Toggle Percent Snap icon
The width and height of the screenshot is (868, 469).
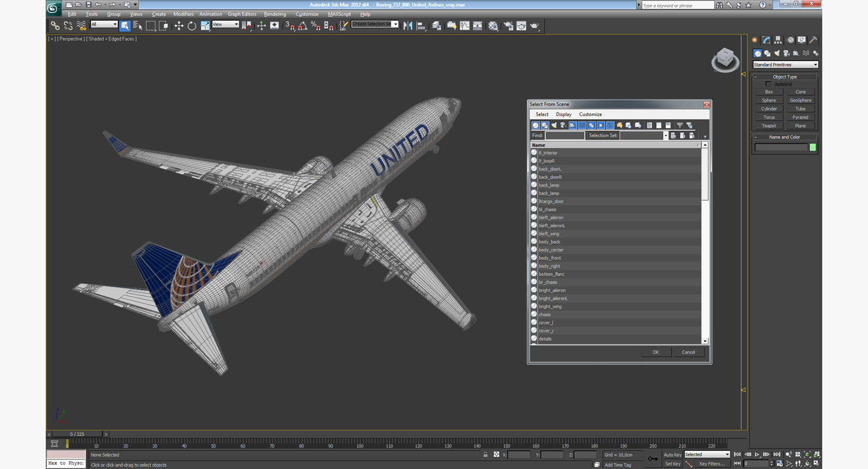[x=316, y=25]
